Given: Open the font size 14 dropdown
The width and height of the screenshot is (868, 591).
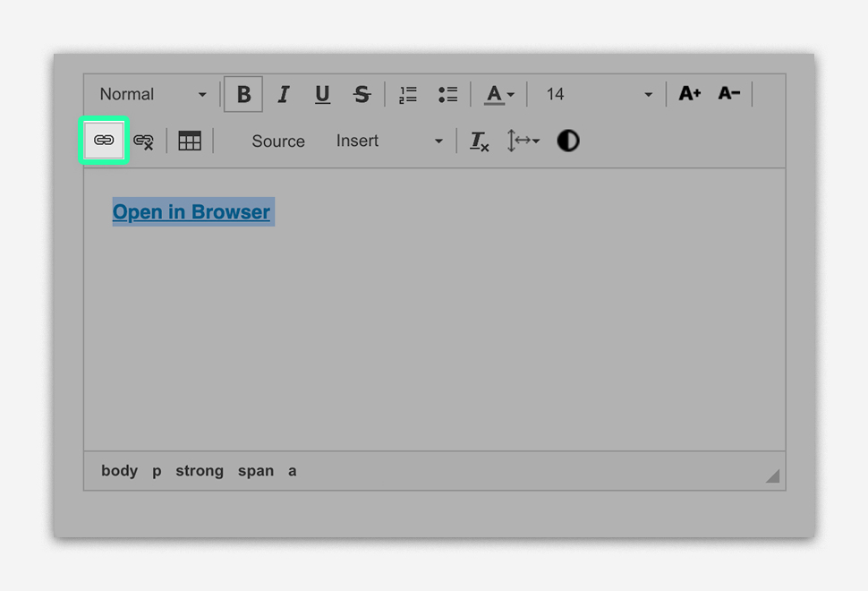Looking at the screenshot, I should pos(598,94).
